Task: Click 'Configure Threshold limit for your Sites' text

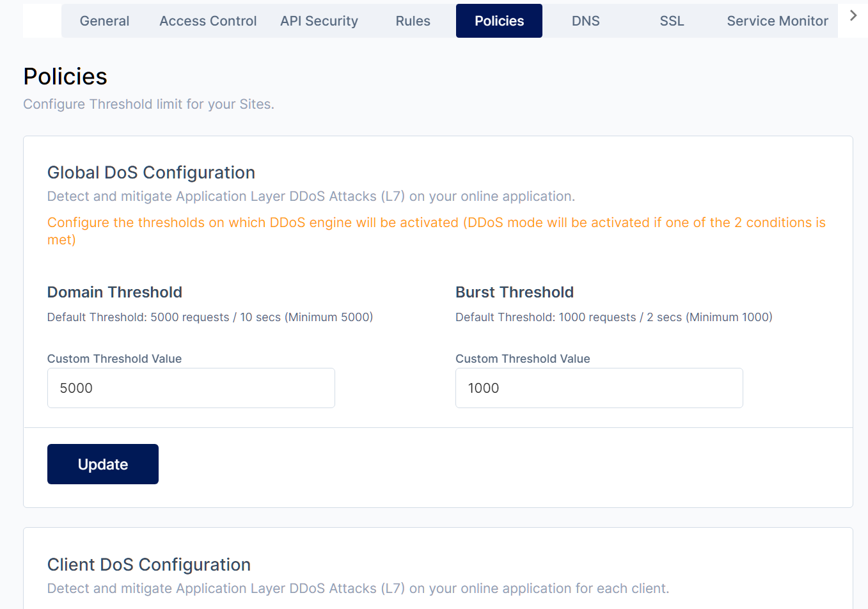Action: point(148,104)
